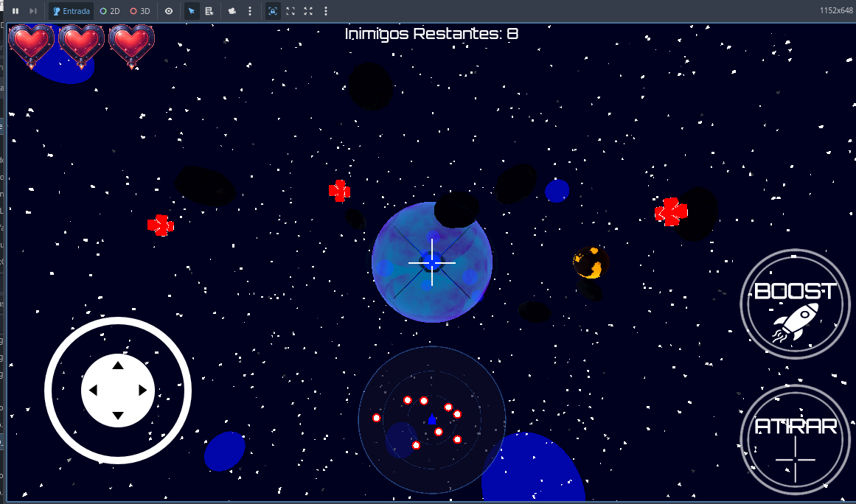This screenshot has width=856, height=504.
Task: Tap the joystick down arrow
Action: click(118, 416)
